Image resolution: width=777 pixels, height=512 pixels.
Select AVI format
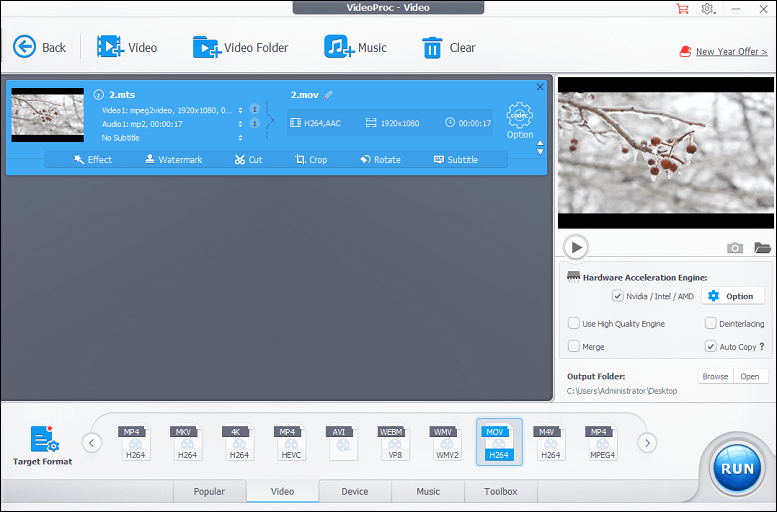tap(342, 442)
